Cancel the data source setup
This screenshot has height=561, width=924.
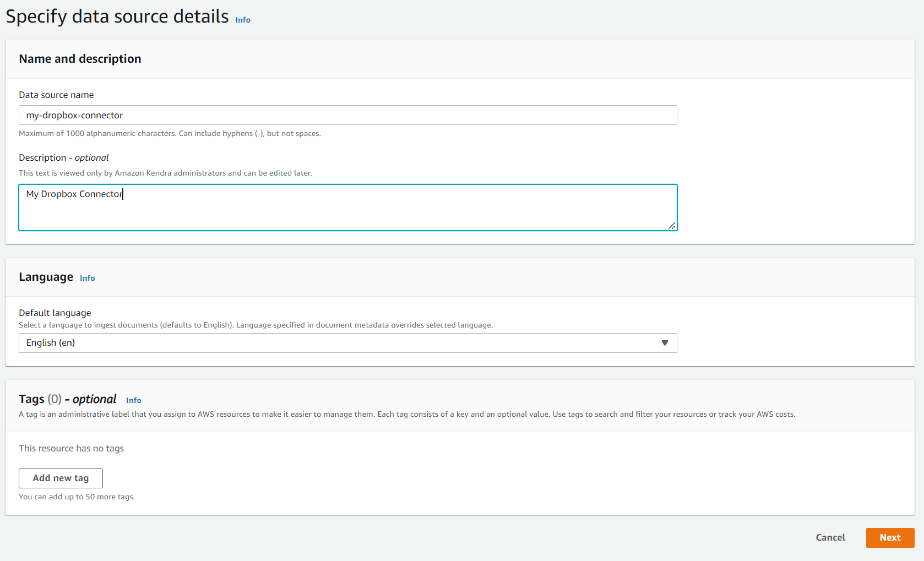pos(830,537)
